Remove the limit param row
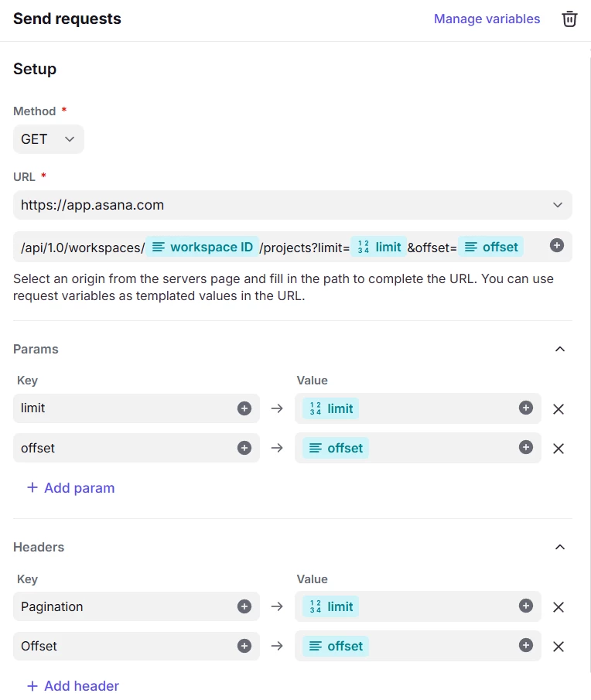Screen dimensions: 591x700 click(559, 409)
